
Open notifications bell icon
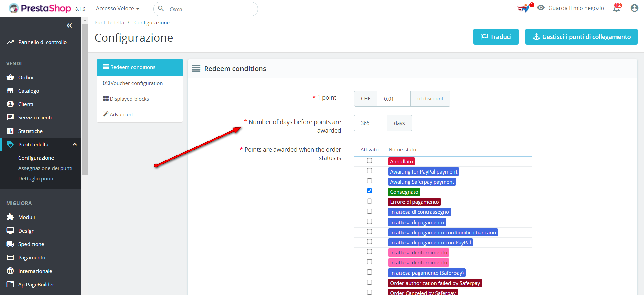(616, 8)
